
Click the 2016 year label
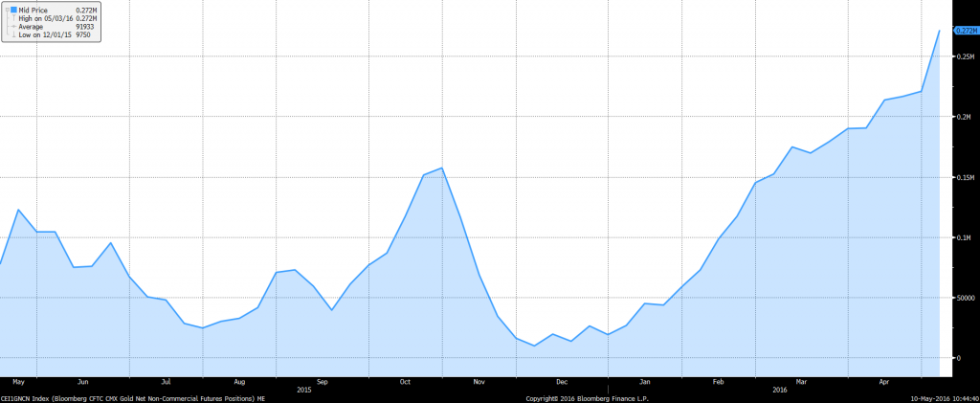pos(779,390)
